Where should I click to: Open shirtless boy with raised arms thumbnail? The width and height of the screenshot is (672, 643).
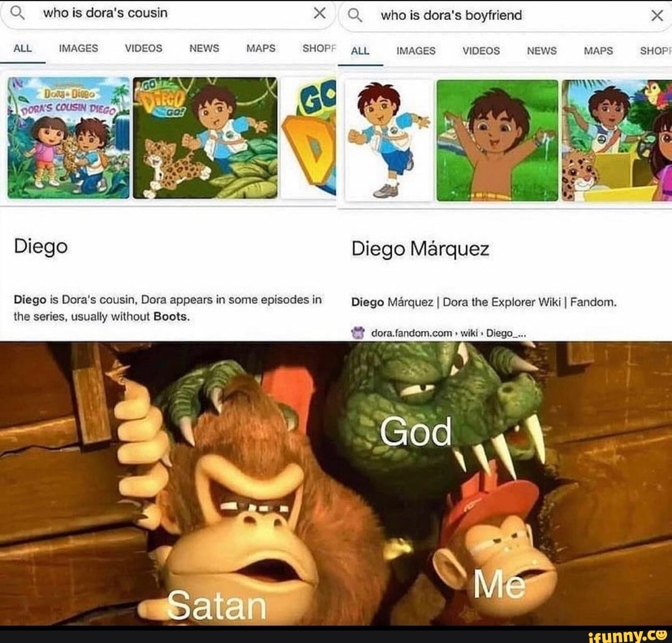coord(498,140)
